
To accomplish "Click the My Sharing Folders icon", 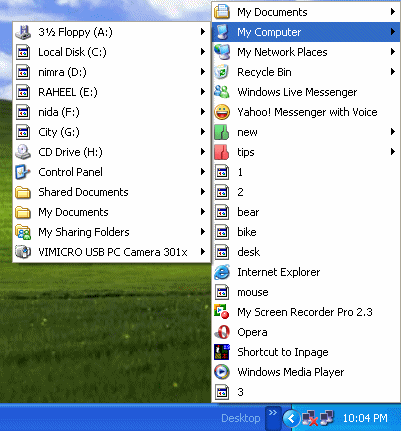I will tap(23, 232).
